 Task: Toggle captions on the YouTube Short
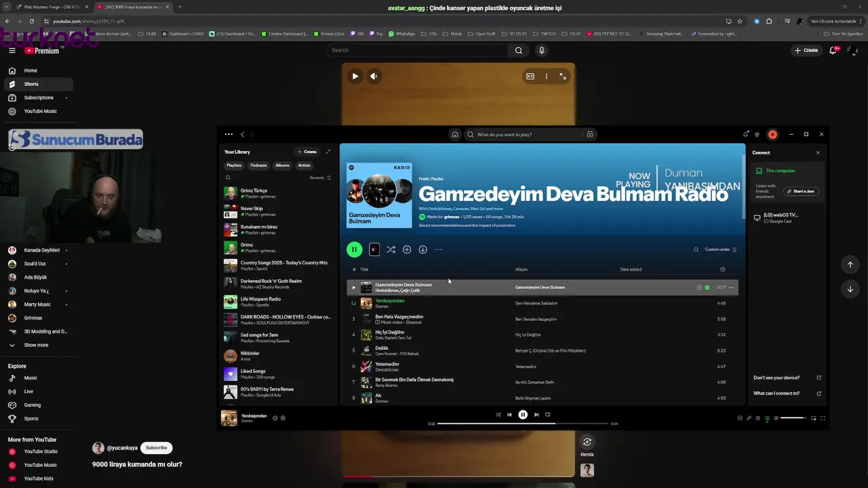pos(530,77)
